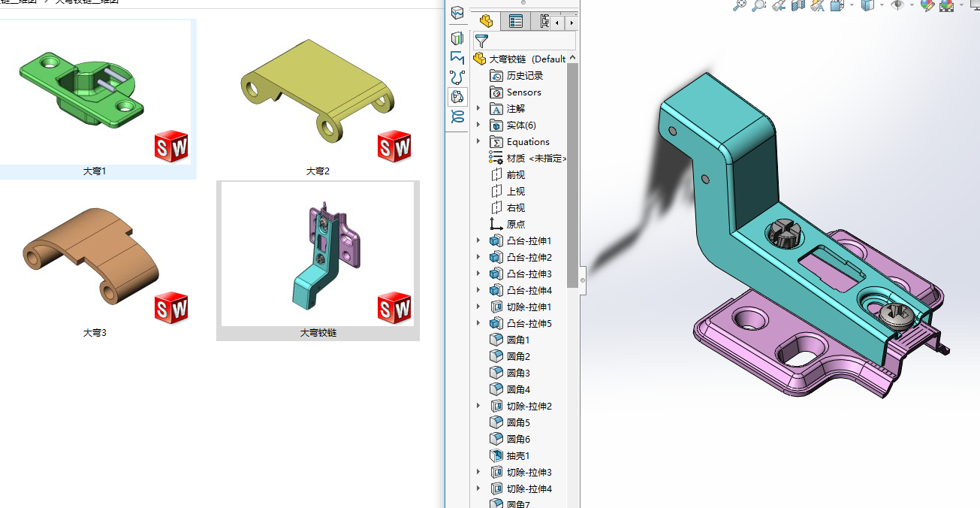Screen dimensions: 980x508
Task: Expand the 凸台-拉伸1 feature
Action: click(x=478, y=240)
